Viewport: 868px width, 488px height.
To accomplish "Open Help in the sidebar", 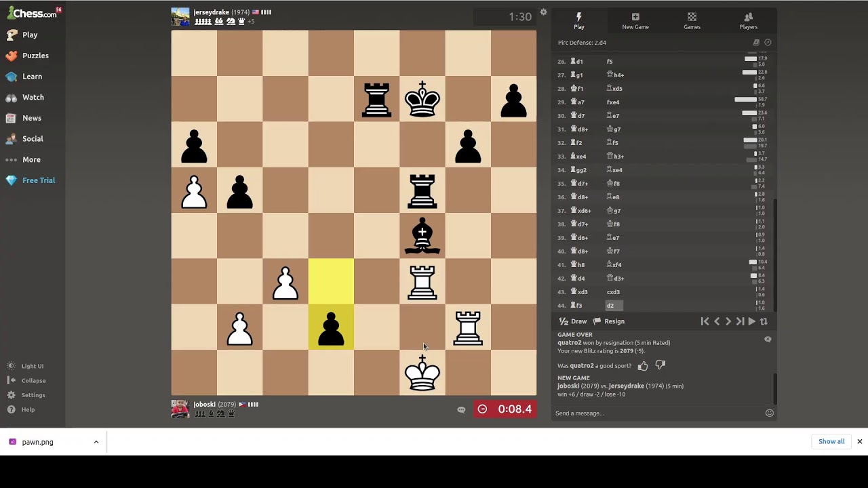I will [x=21, y=409].
